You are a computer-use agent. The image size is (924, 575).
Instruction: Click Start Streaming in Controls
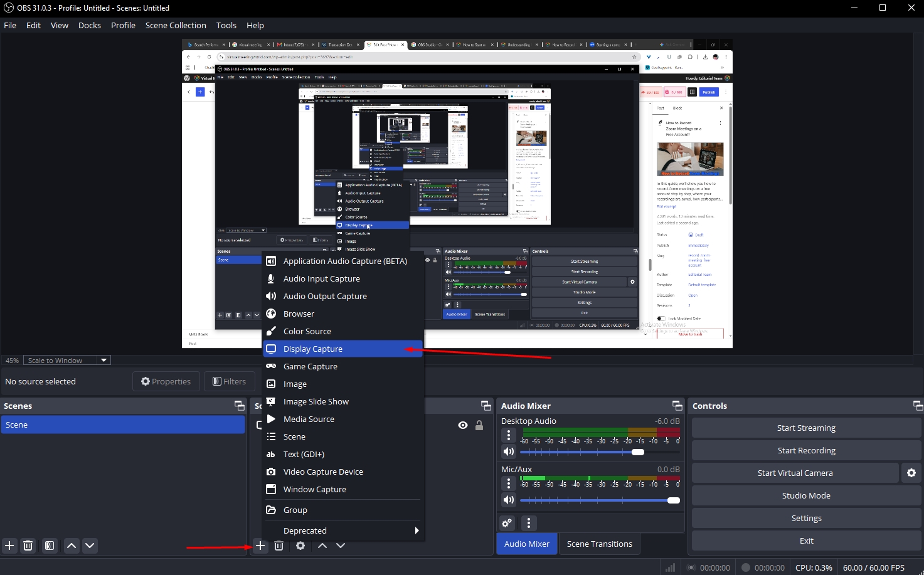click(x=806, y=428)
